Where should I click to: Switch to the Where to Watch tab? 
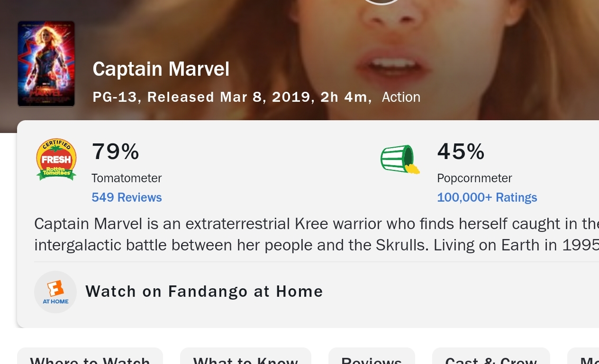coord(90,358)
